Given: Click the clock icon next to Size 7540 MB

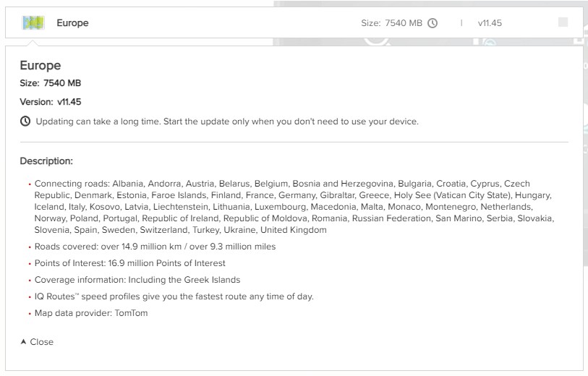Looking at the screenshot, I should click(433, 23).
